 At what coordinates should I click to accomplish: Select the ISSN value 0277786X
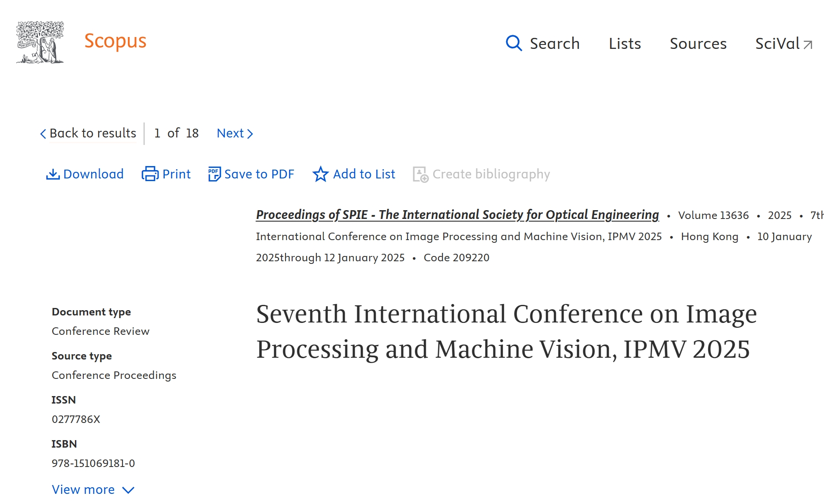[76, 419]
